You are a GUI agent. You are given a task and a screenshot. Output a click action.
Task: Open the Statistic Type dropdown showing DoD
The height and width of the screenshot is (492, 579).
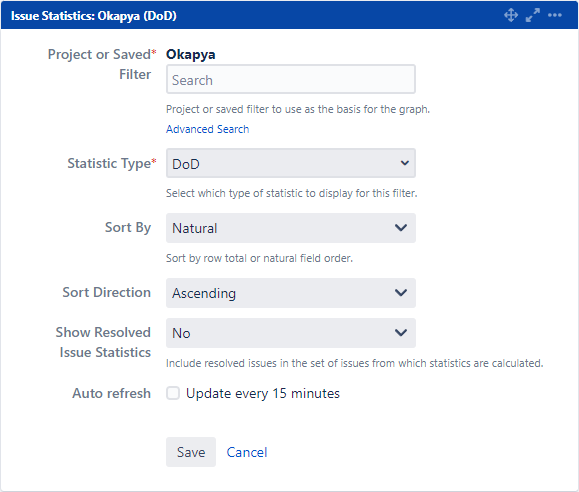point(291,163)
